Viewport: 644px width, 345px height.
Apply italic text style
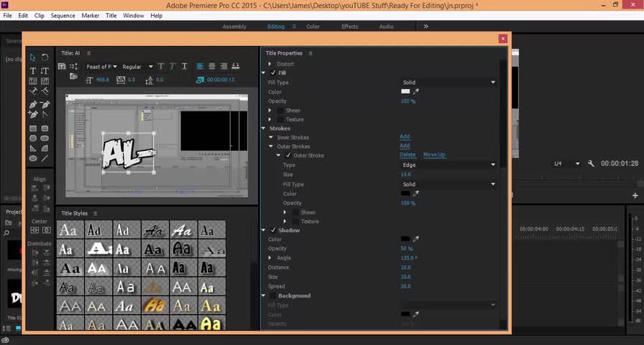[173, 66]
